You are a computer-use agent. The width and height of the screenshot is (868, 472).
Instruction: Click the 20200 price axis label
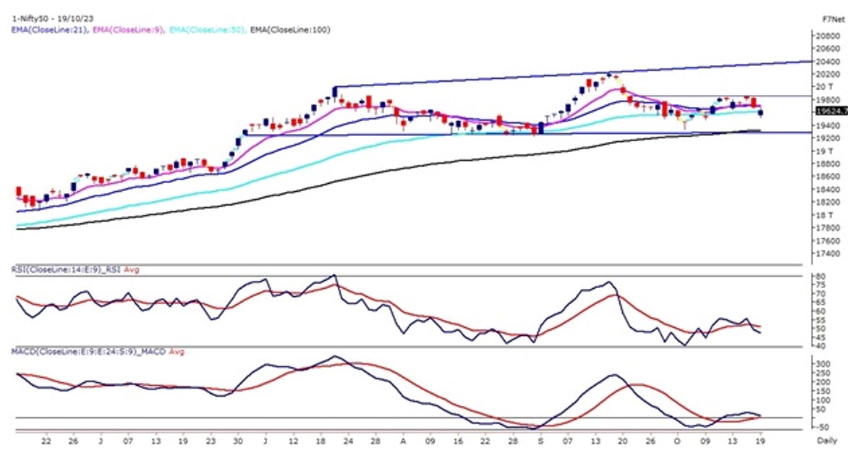pyautogui.click(x=829, y=74)
